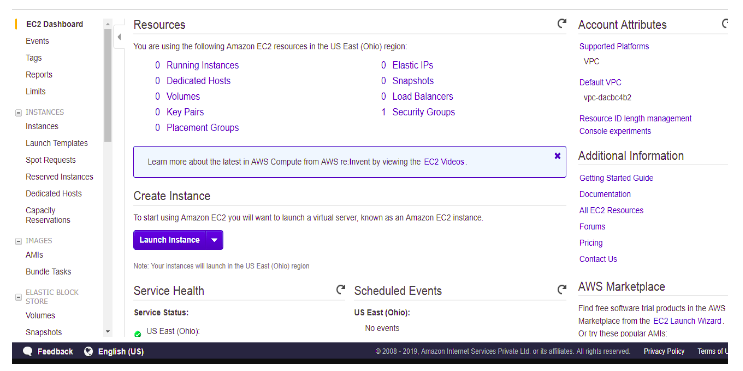The image size is (743, 371).
Task: Open Key Pairs resource link
Action: [185, 112]
